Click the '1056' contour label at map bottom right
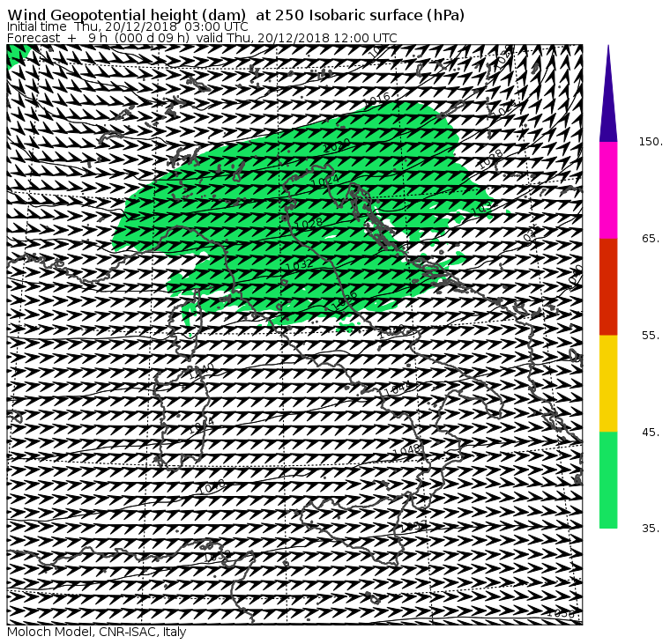The width and height of the screenshot is (670, 644). 561,614
